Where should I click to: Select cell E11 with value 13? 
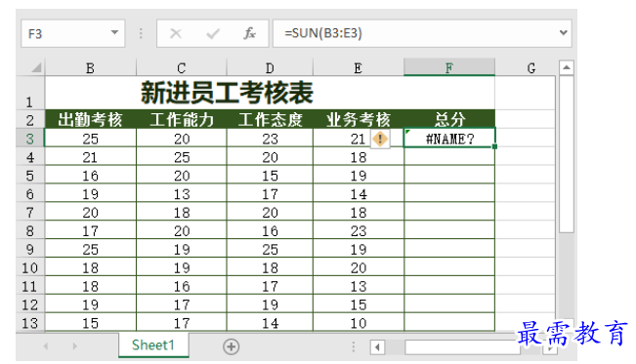point(359,286)
